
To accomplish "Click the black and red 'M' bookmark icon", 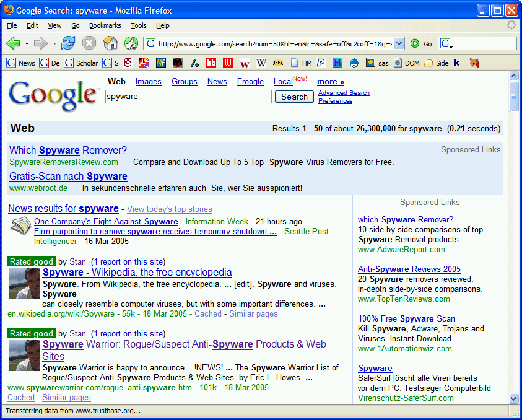I will [x=178, y=63].
